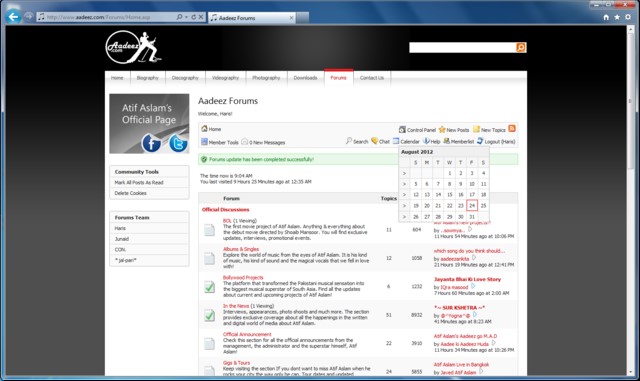The image size is (640, 381).
Task: Open Jayanta Bhai Ki Love Story topic
Action: click(x=467, y=279)
